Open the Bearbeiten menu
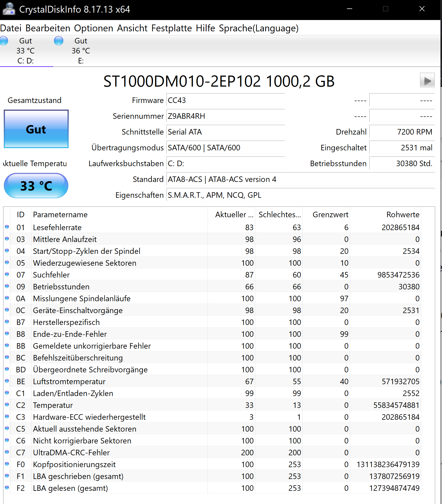The width and height of the screenshot is (442, 504). coord(48,28)
